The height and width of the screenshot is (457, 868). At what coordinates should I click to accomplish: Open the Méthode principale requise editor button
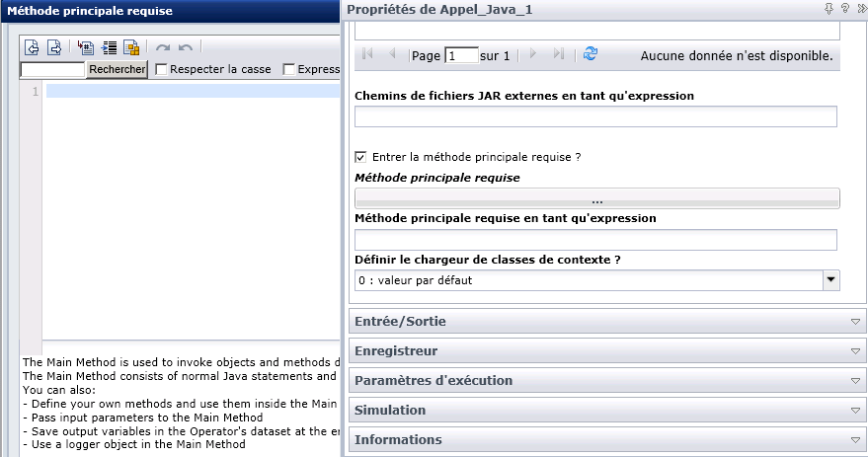[596, 198]
